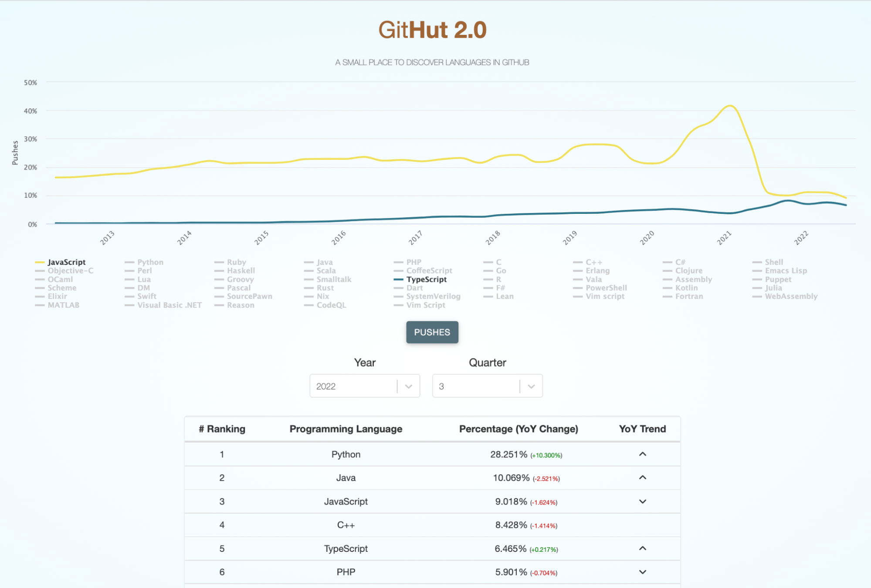Viewport: 871px width, 588px height.
Task: Click the GitHut 2.0 title
Action: (x=432, y=30)
